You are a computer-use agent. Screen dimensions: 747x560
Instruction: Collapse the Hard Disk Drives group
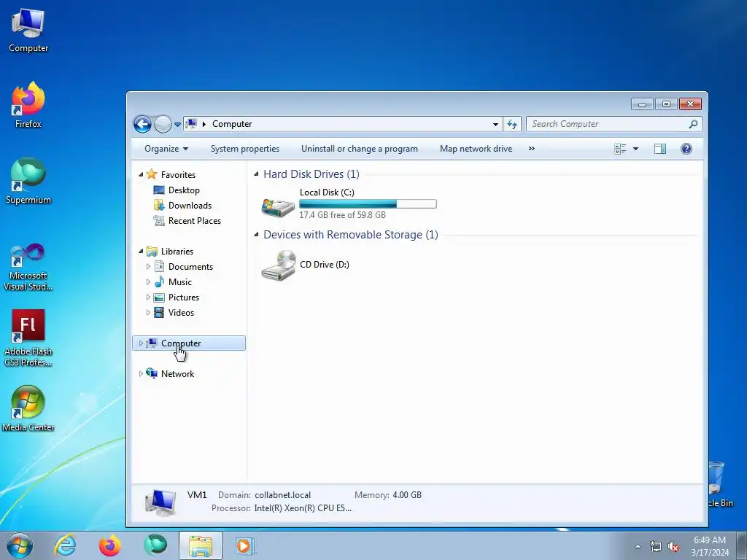256,174
